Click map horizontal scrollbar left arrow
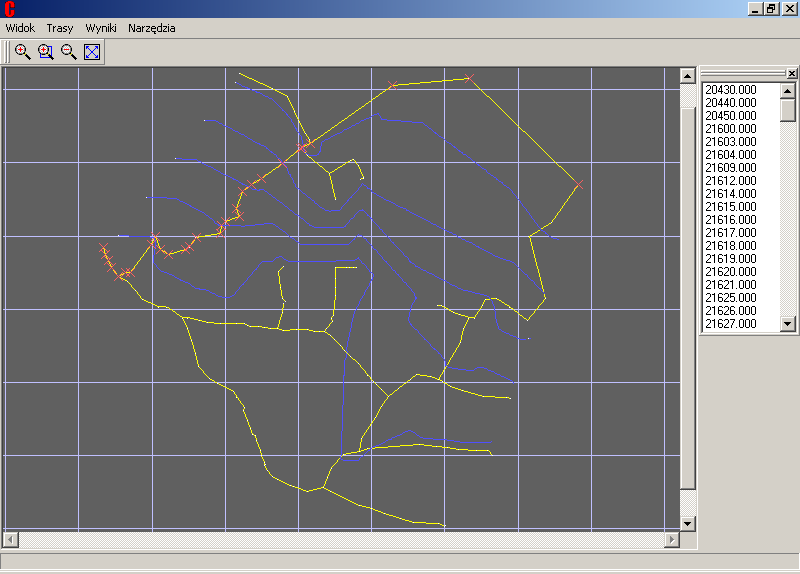The height and width of the screenshot is (574, 800). tap(10, 540)
